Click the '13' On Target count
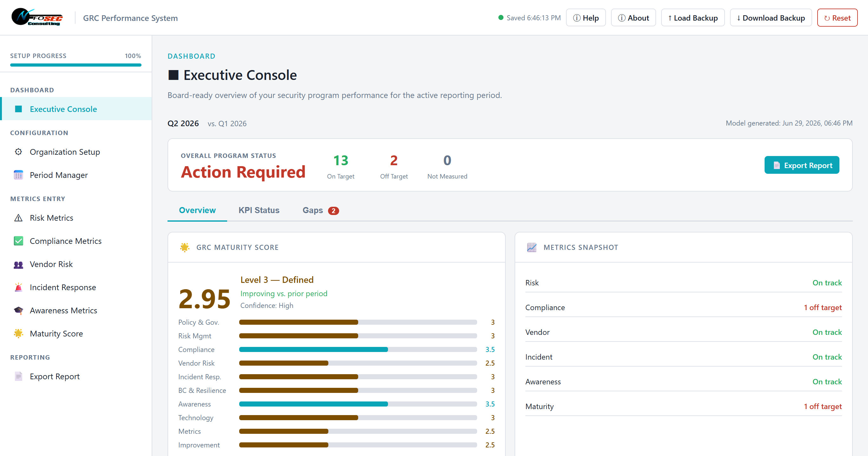 pyautogui.click(x=340, y=160)
